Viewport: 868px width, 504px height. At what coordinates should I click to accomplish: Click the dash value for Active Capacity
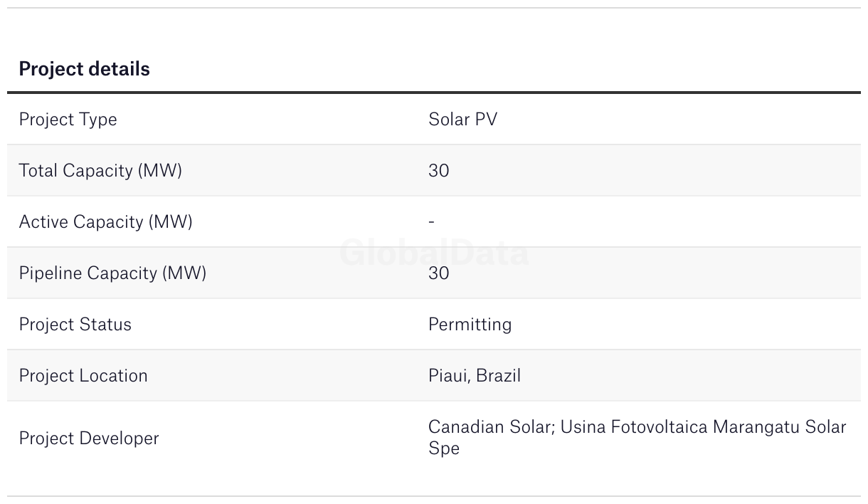[432, 222]
